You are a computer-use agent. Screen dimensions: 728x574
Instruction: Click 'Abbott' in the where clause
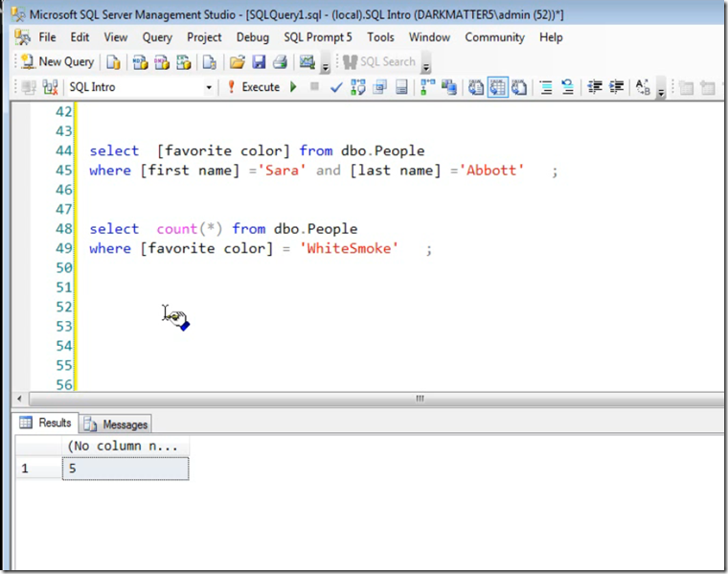pos(491,171)
